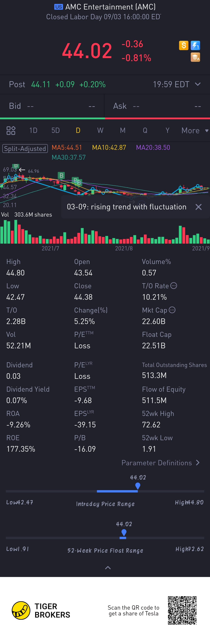This screenshot has height=644, width=210.
Task: Tap the -0.81% change percentage
Action: pyautogui.click(x=136, y=58)
